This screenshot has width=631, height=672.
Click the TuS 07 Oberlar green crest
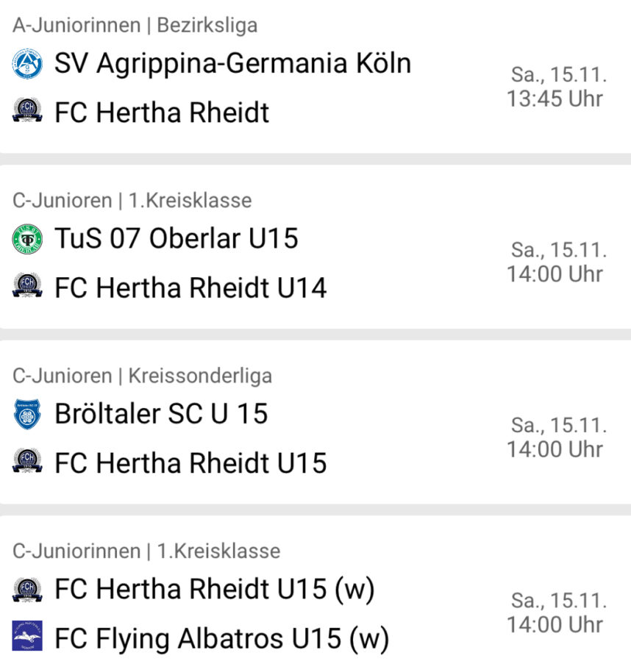tap(28, 239)
